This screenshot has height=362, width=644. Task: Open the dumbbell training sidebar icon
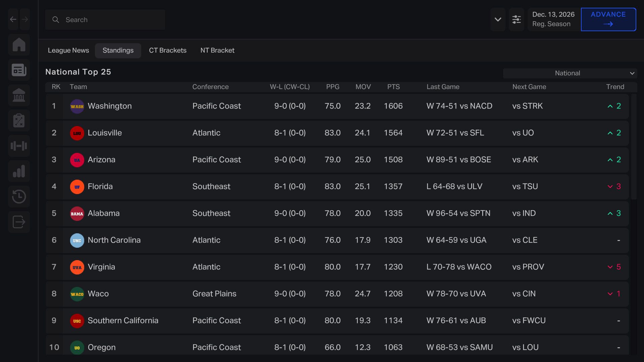[x=19, y=146]
